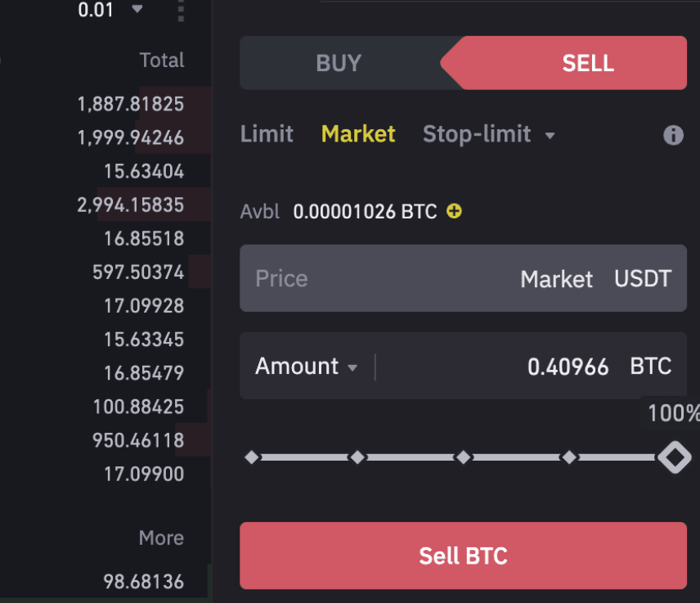Click the 2,994.15835 order book row

click(131, 205)
